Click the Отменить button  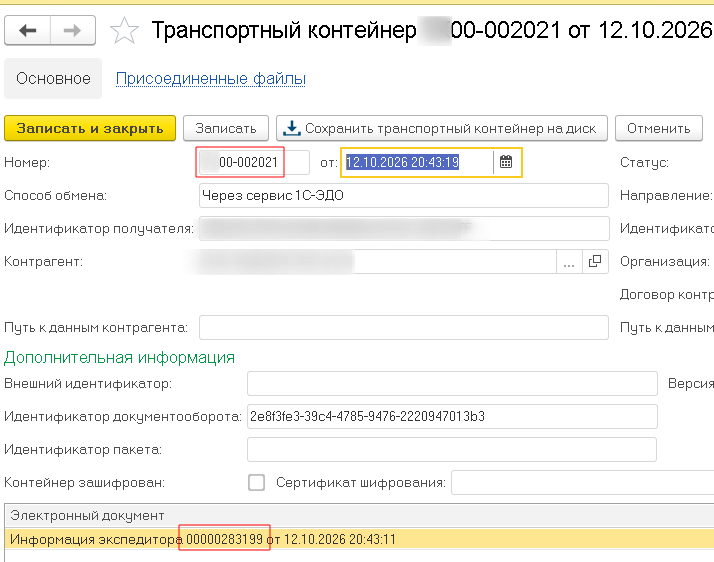(x=658, y=128)
